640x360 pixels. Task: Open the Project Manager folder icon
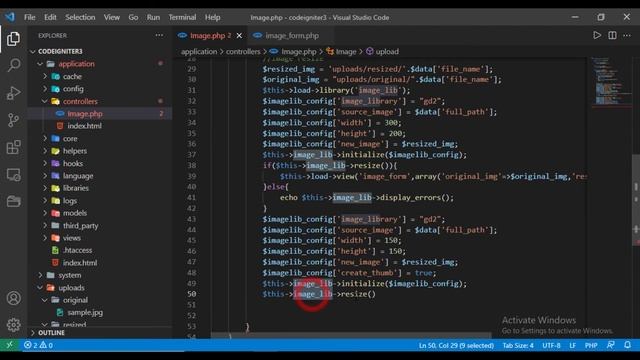pos(13,202)
